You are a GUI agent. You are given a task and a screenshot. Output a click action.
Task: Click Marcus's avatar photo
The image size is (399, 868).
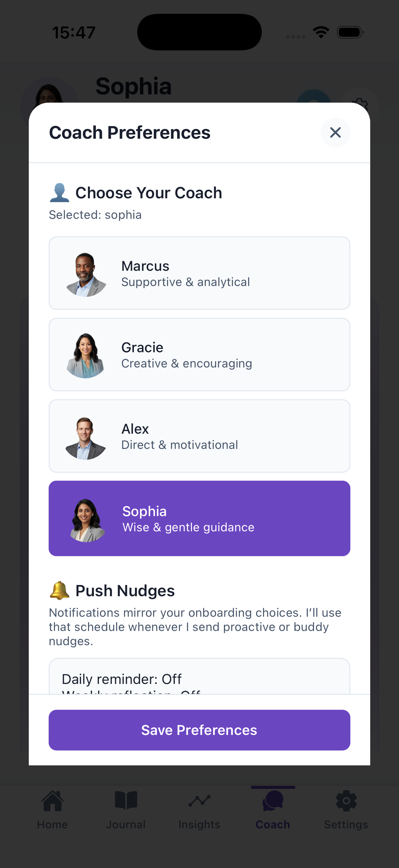tap(86, 274)
